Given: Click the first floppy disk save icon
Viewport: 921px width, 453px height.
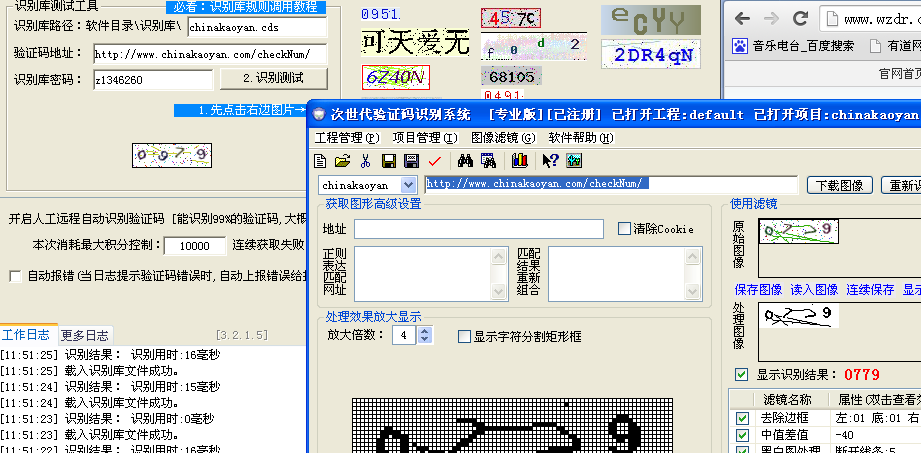Looking at the screenshot, I should point(388,160).
